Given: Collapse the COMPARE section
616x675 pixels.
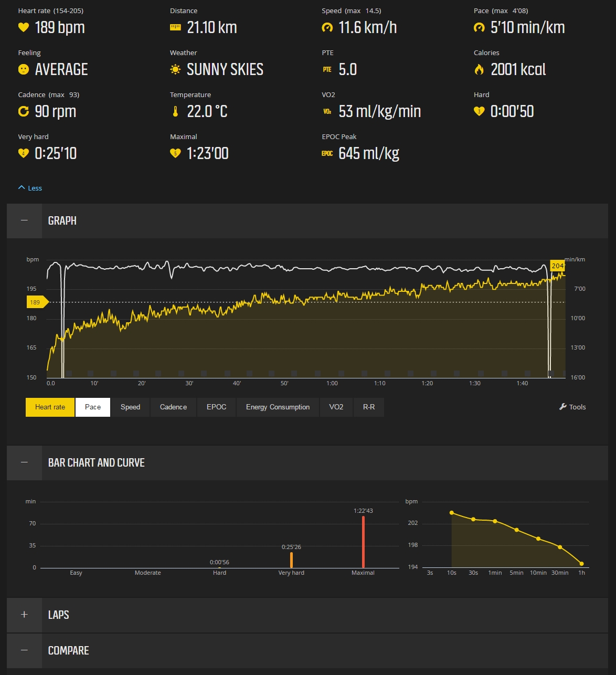Looking at the screenshot, I should coord(24,650).
